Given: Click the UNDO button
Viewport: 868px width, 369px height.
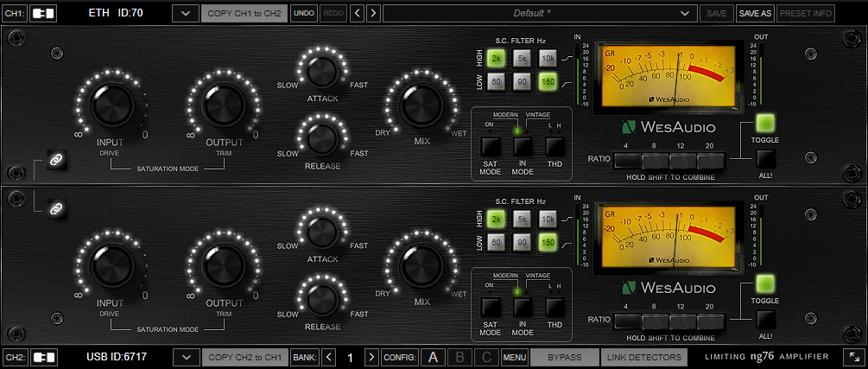Looking at the screenshot, I should pos(304,13).
